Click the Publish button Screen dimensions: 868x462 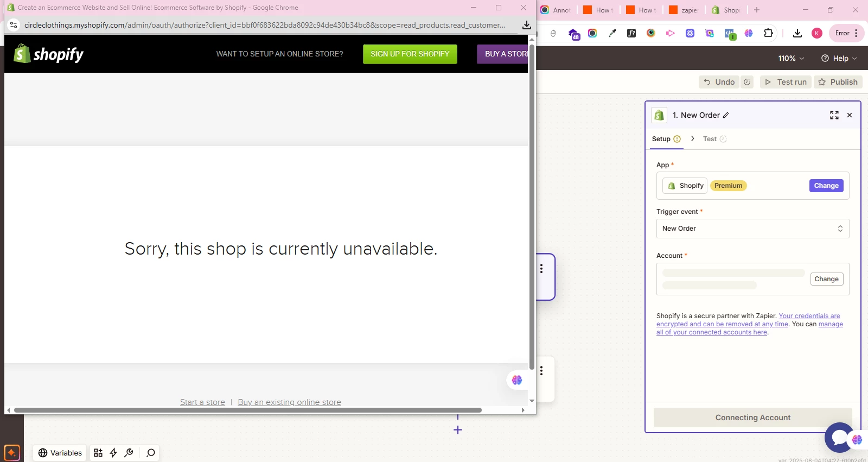click(x=838, y=82)
